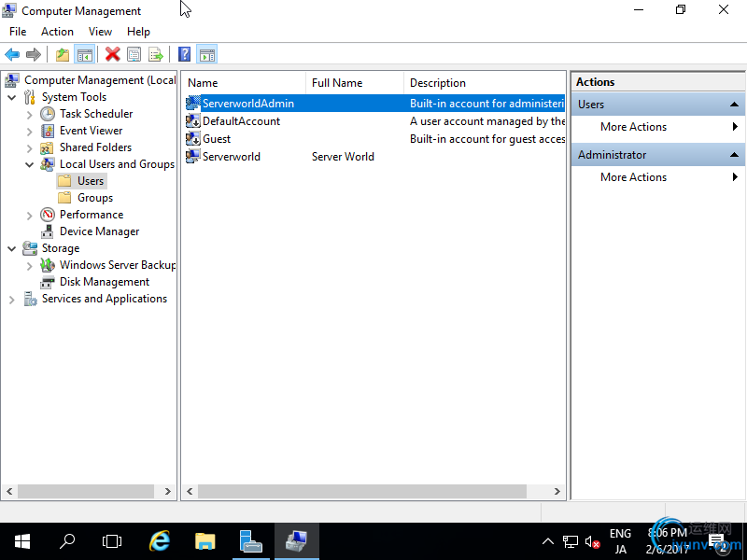The image size is (747, 560).
Task: Sort users by the Name column header
Action: [x=245, y=83]
